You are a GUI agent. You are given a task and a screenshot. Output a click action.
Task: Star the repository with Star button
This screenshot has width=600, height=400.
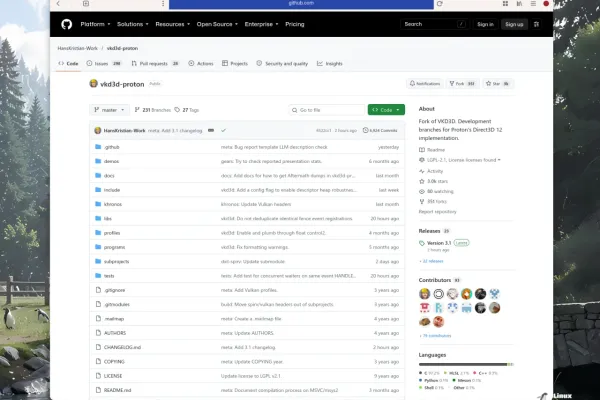tap(497, 83)
